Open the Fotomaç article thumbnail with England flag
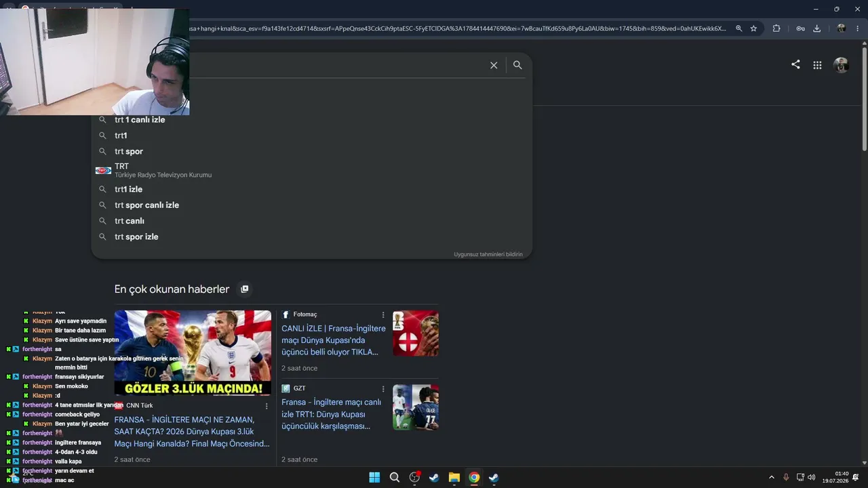The height and width of the screenshot is (488, 868). (x=416, y=333)
